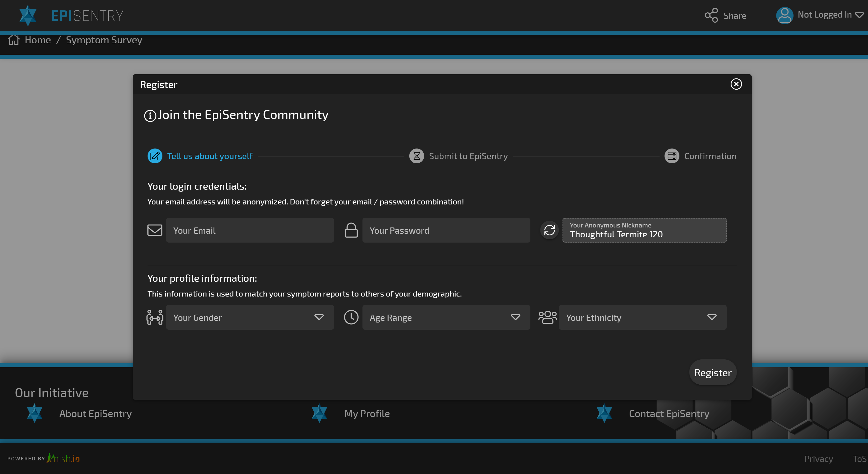Screen dimensions: 868x474
Task: Click the Confirmation step icon
Action: pos(672,156)
